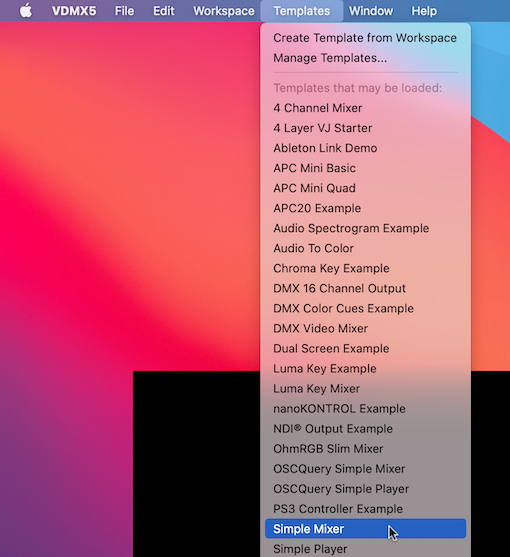Load the DMX Video Mixer template
The image size is (510, 557).
(x=365, y=328)
